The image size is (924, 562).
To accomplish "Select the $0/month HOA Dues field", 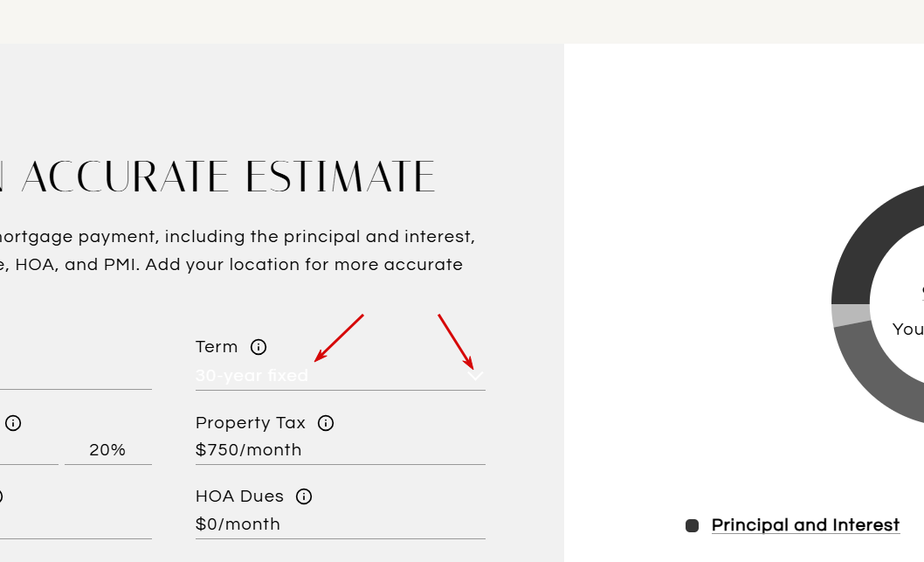I will pyautogui.click(x=340, y=524).
